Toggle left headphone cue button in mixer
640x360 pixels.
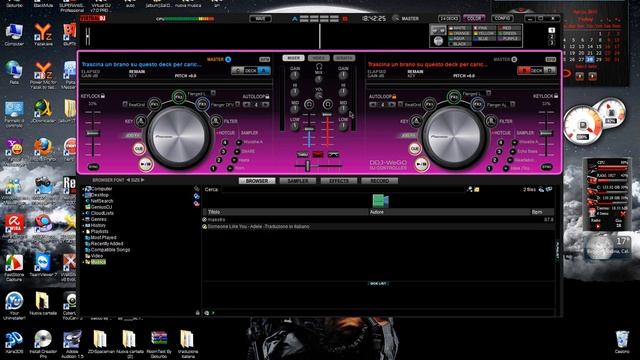point(309,104)
